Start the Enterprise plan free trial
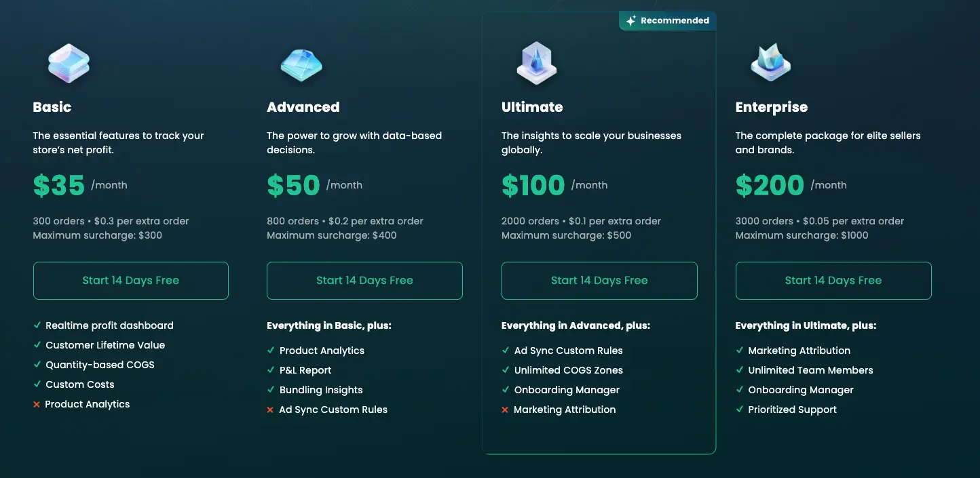Screen dimensions: 980x478 (x=833, y=281)
